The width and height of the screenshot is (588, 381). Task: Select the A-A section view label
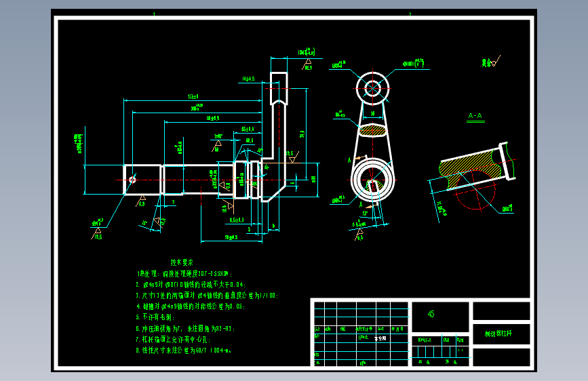pyautogui.click(x=475, y=116)
